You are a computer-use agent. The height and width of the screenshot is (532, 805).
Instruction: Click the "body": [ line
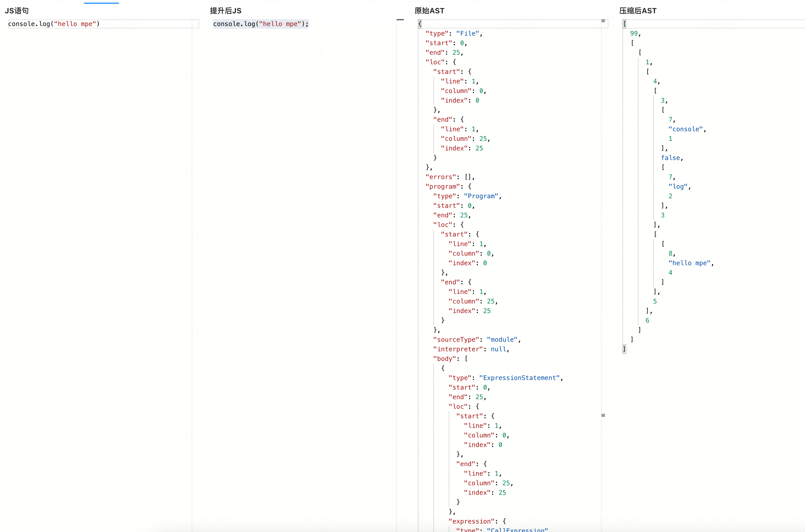coord(451,358)
